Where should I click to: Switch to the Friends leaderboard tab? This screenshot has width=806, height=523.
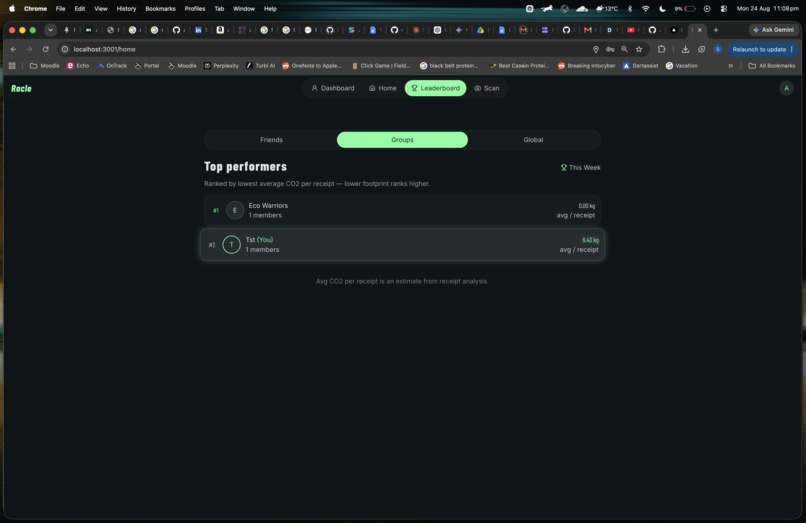coord(271,140)
